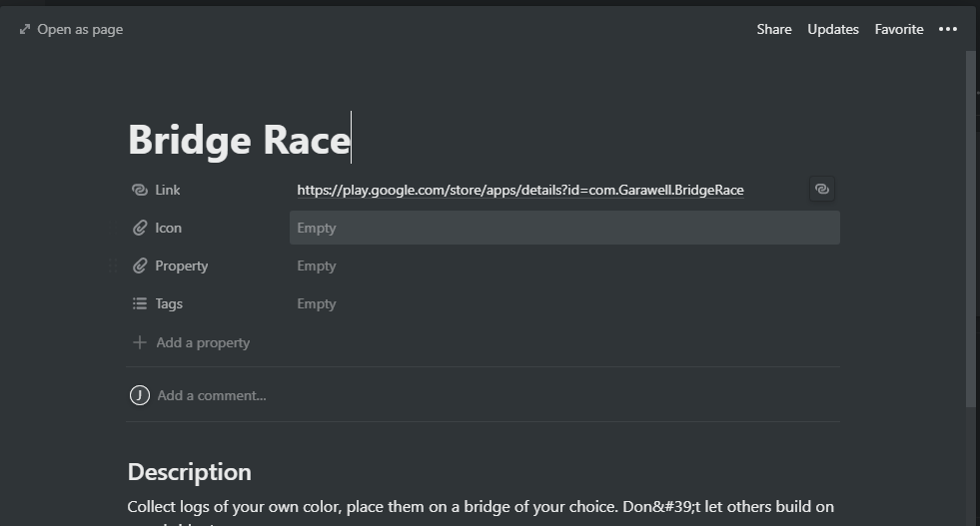Click the list icon beside Tags
Image resolution: width=980 pixels, height=526 pixels.
tap(140, 303)
